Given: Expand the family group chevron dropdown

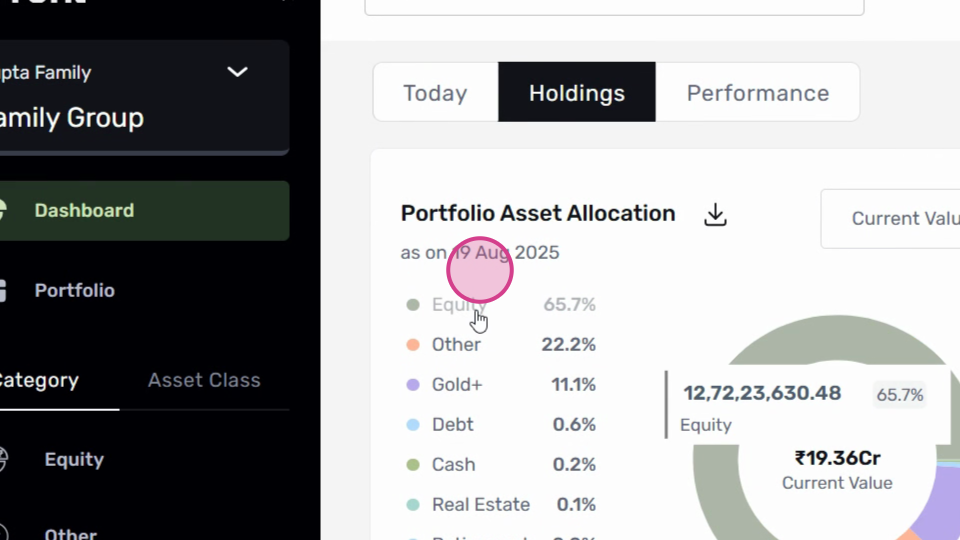Looking at the screenshot, I should pos(238,72).
